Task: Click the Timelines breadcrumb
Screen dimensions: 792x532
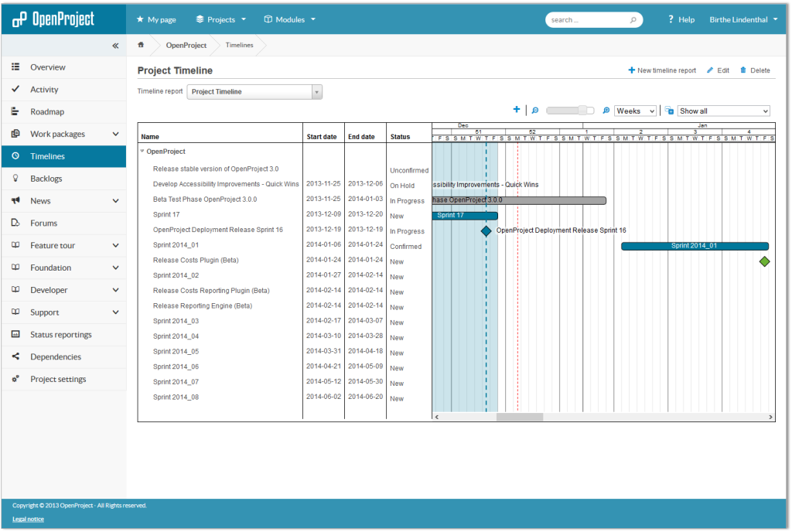Action: (240, 45)
